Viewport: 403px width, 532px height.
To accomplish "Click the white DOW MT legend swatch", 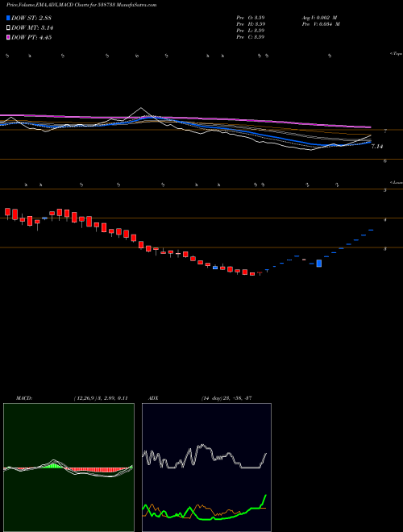I will (x=9, y=28).
